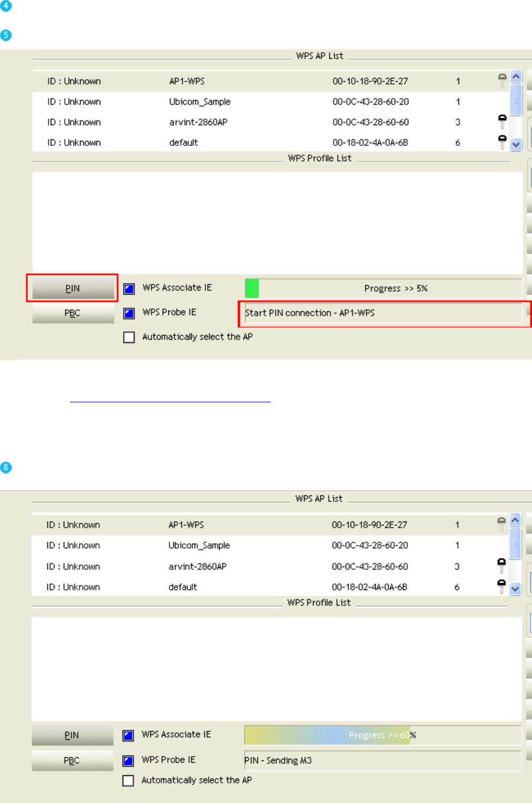Click arvint-2860AP key icon in 5% progress panel
The height and width of the screenshot is (803, 532).
503,121
